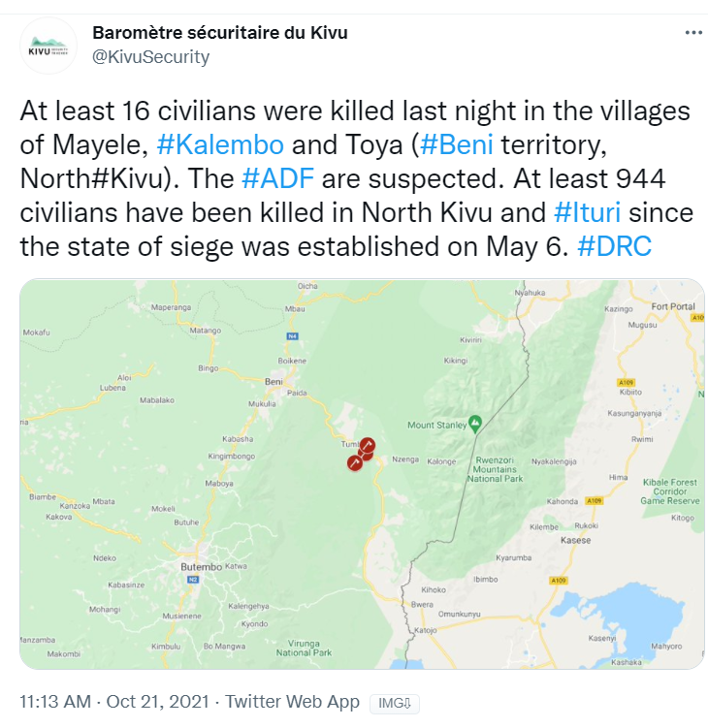Visit the #Ituri hashtag page
Screen dimensions: 708x728
[x=587, y=212]
